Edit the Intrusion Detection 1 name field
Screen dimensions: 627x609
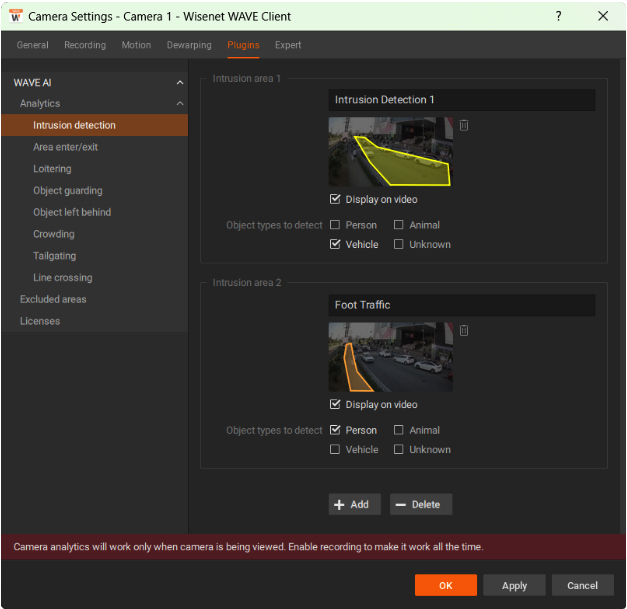pyautogui.click(x=462, y=100)
